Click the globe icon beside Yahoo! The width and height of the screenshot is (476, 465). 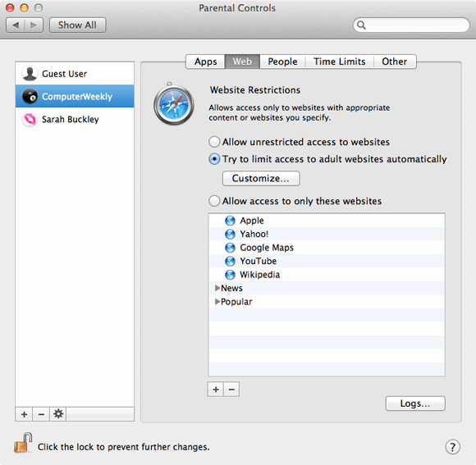point(230,235)
